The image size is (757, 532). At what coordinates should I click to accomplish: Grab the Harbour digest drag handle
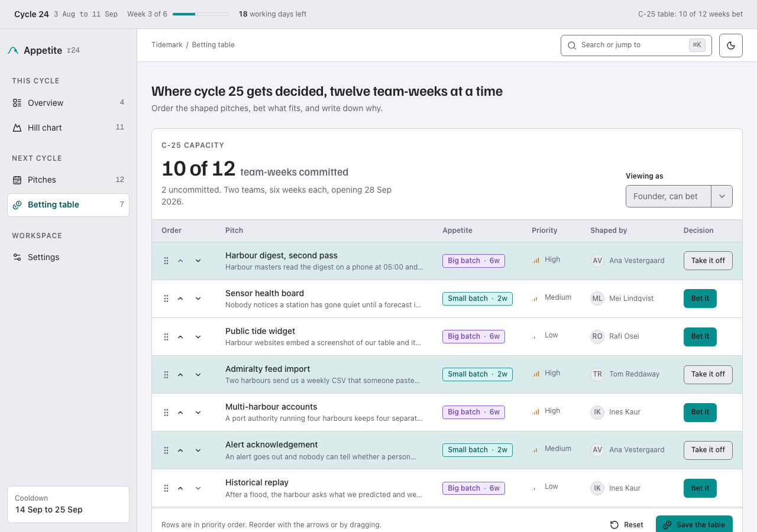pos(166,261)
